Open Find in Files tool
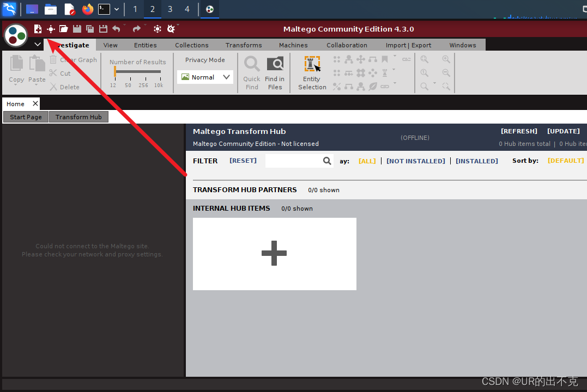The height and width of the screenshot is (392, 587). point(275,64)
